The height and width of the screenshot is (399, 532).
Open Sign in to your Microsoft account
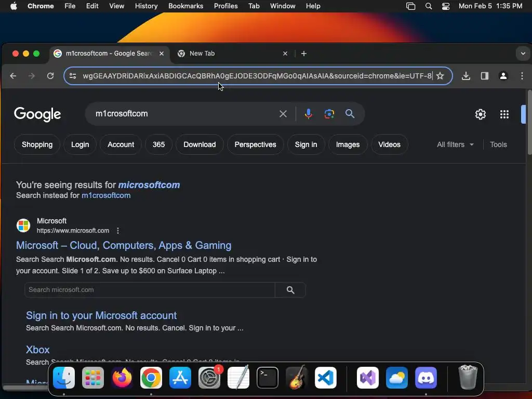(x=101, y=315)
